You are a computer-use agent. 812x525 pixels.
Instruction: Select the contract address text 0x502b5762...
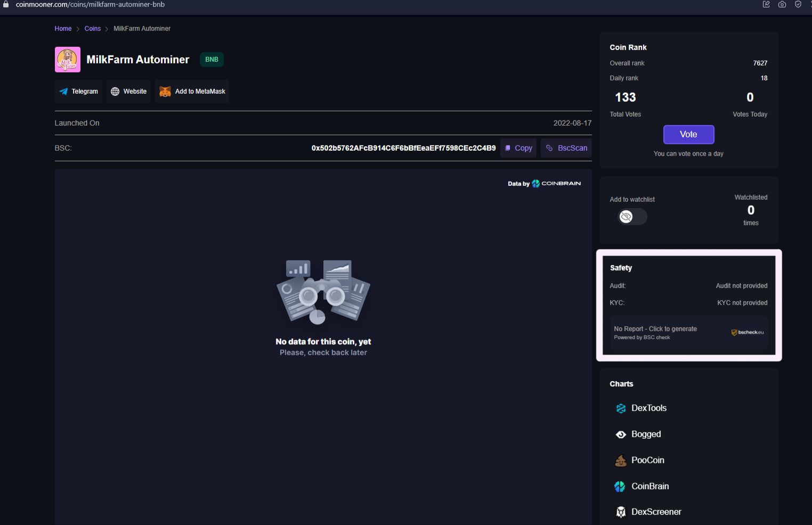click(x=404, y=148)
